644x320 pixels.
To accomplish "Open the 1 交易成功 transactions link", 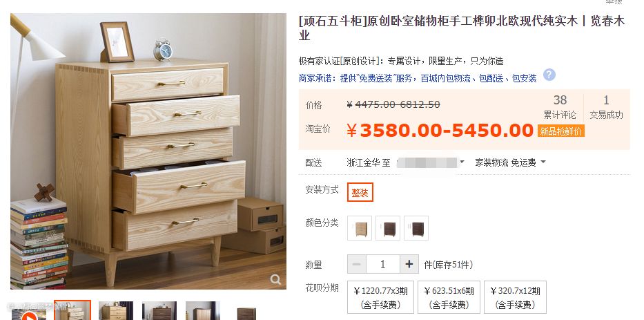I will 606,107.
